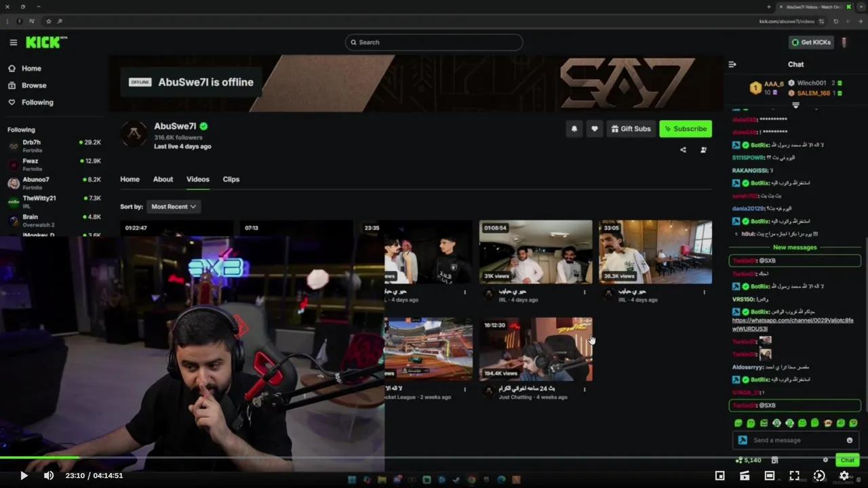The image size is (868, 488).
Task: Click the Send a message input
Action: pyautogui.click(x=795, y=440)
